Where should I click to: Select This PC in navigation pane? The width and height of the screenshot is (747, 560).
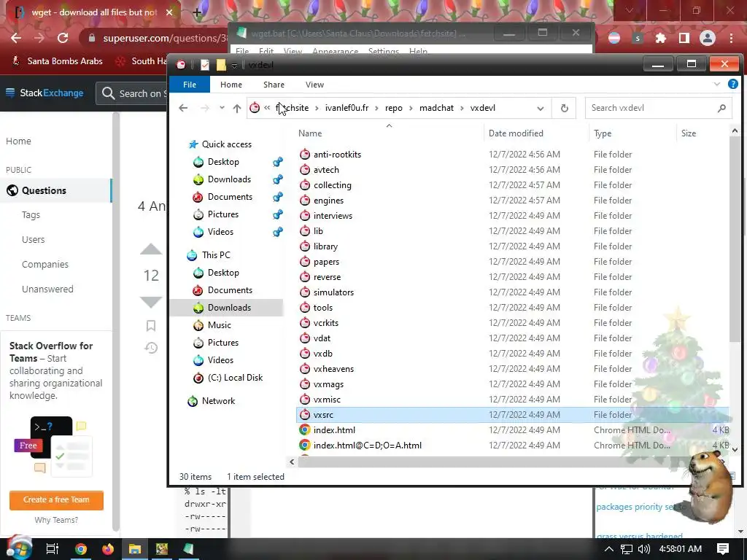tap(215, 254)
